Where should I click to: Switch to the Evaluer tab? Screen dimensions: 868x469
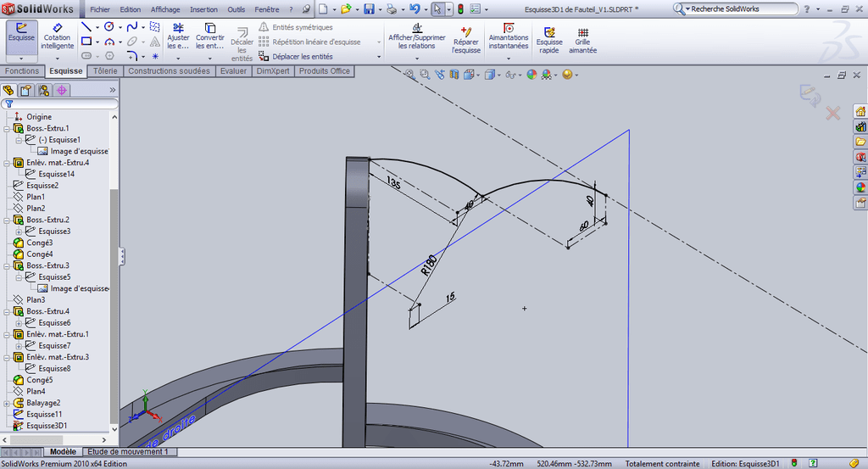click(233, 71)
